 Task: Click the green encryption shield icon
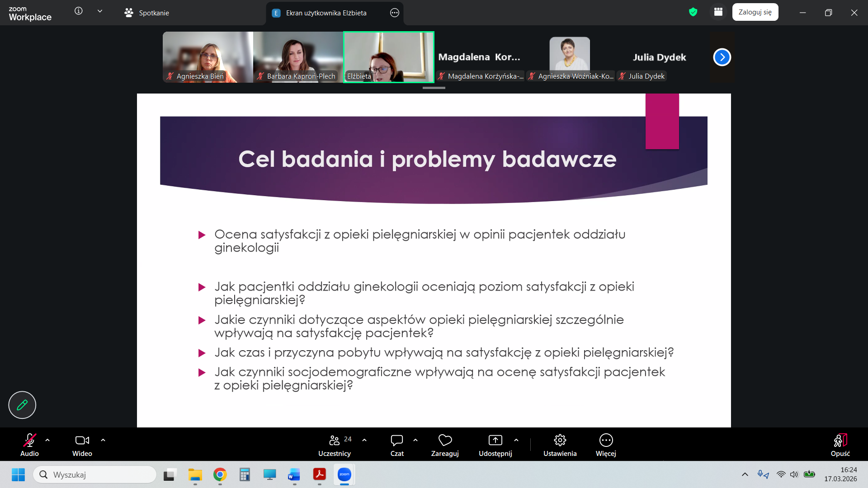pos(693,12)
